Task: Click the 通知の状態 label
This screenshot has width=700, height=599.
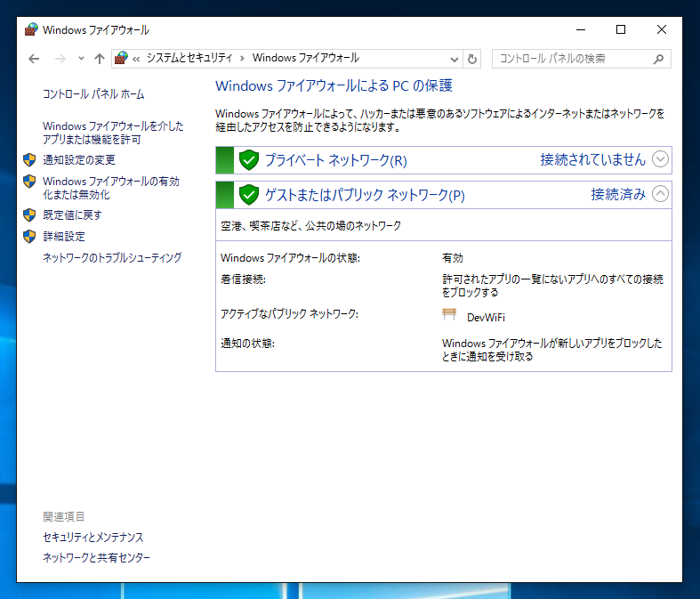Action: click(x=248, y=344)
